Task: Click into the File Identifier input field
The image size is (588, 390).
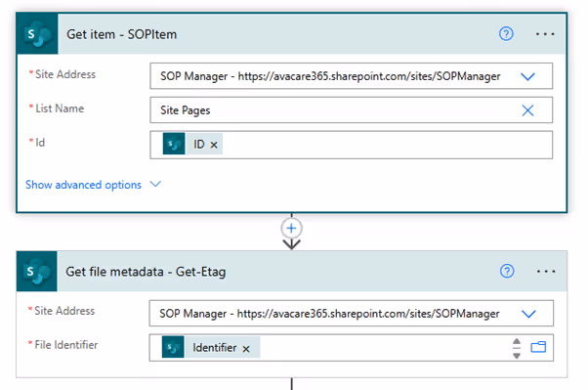Action: click(351, 348)
